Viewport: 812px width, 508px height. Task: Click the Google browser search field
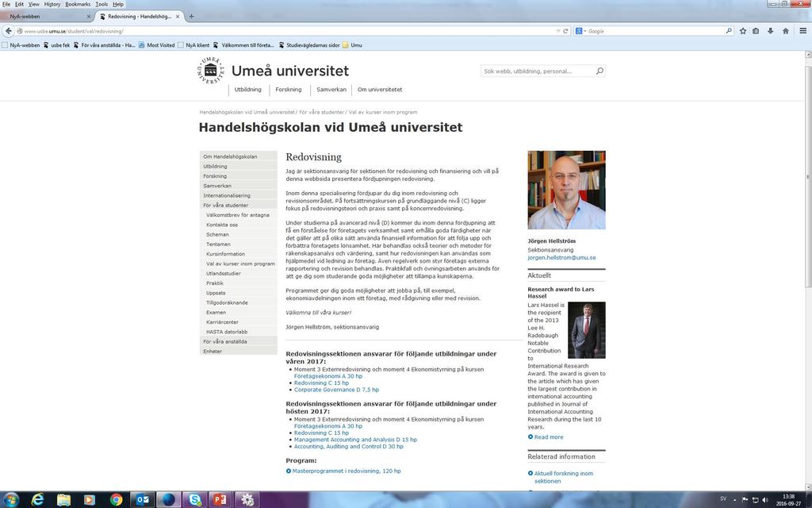pyautogui.click(x=655, y=31)
